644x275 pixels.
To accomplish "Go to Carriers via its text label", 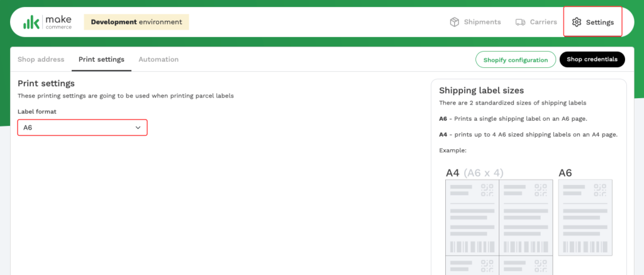I will (x=543, y=22).
